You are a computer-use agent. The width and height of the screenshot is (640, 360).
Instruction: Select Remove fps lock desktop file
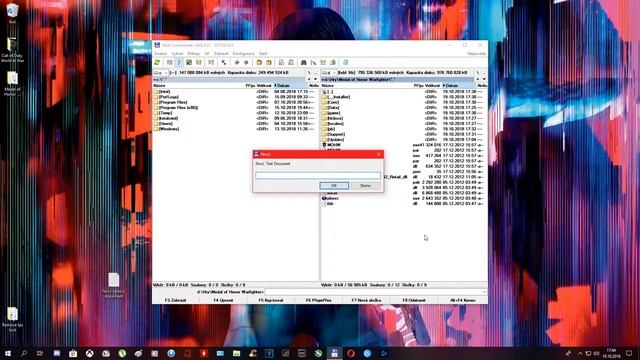coord(12,318)
